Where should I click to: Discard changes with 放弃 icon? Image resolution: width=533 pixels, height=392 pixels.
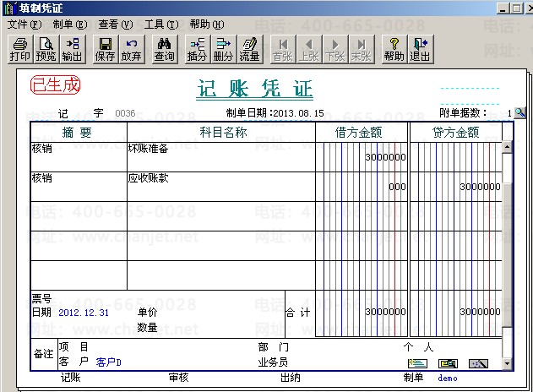pyautogui.click(x=131, y=49)
